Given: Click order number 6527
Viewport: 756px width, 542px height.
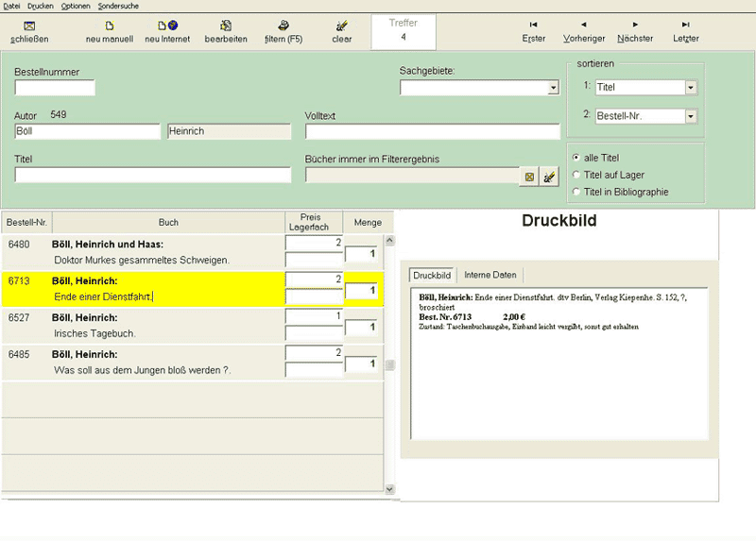Looking at the screenshot, I should point(19,317).
